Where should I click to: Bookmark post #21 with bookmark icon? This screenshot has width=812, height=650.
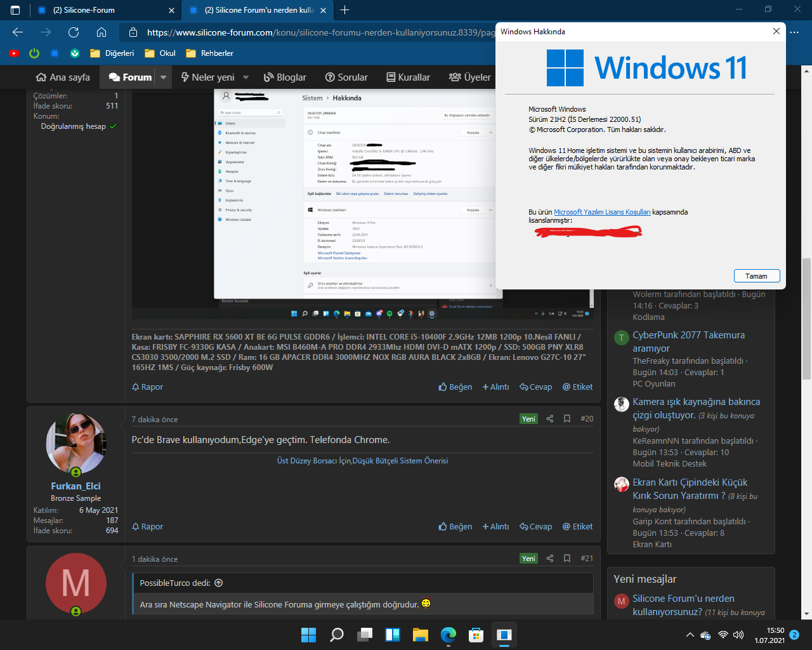click(x=567, y=559)
